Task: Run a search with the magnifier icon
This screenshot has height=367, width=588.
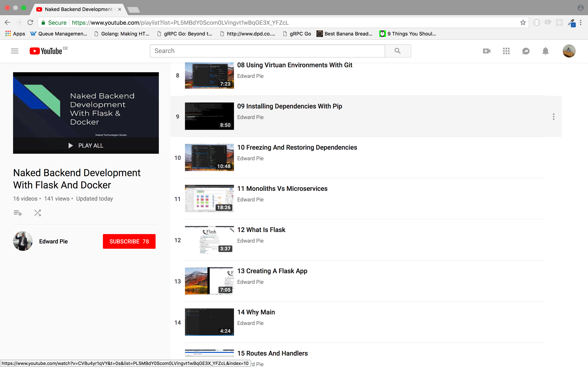Action: (x=397, y=51)
